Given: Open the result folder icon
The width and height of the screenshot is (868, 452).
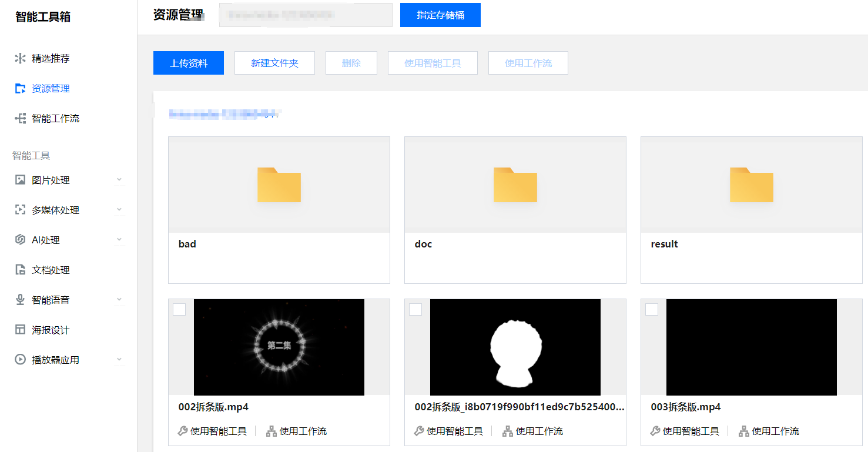Looking at the screenshot, I should (752, 185).
